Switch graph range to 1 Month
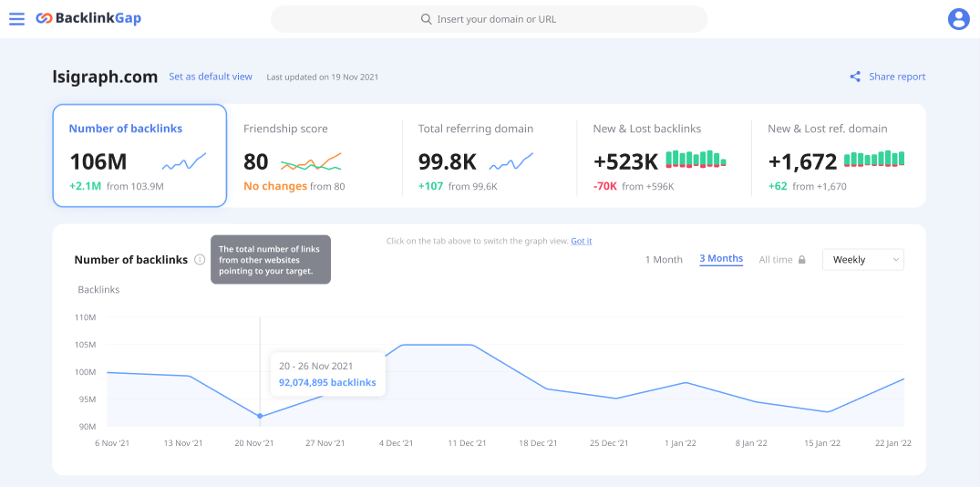This screenshot has height=487, width=980. 664,259
